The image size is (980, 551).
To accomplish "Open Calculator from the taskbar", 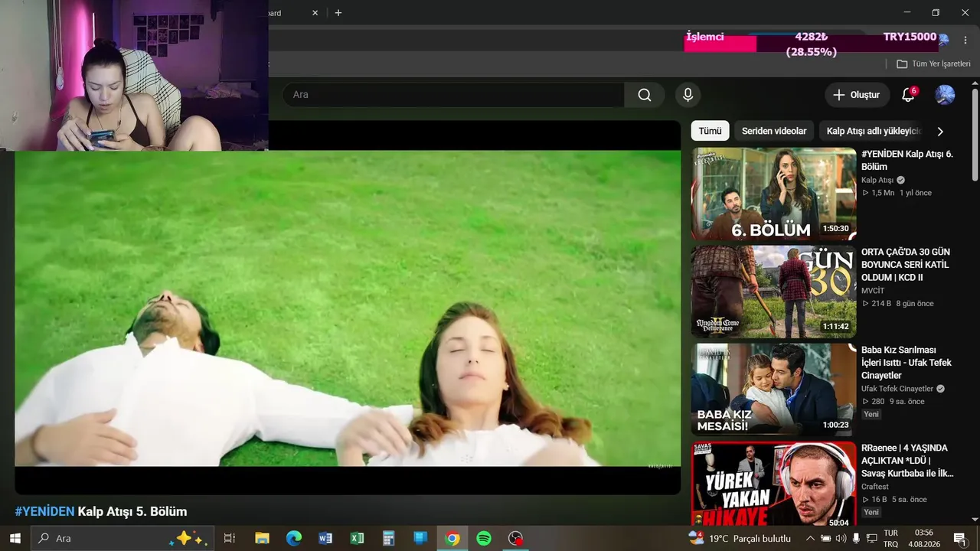I will click(388, 538).
